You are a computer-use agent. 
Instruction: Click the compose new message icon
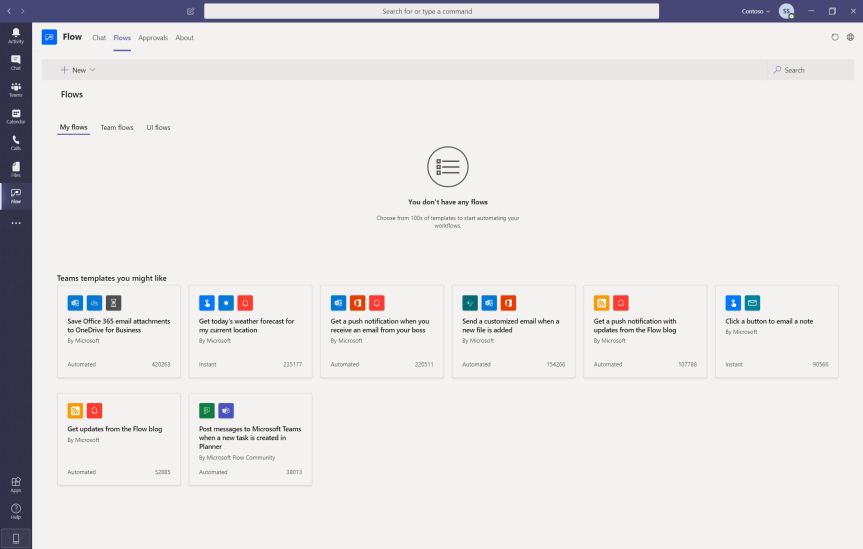pyautogui.click(x=191, y=11)
